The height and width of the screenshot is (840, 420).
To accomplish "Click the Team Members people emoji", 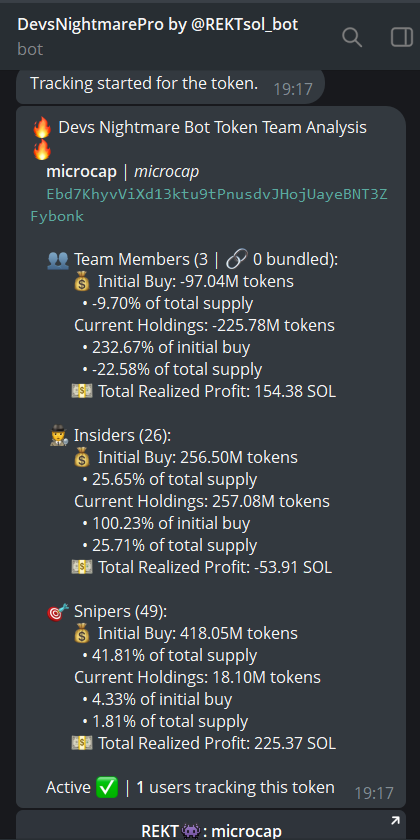I will [x=57, y=260].
